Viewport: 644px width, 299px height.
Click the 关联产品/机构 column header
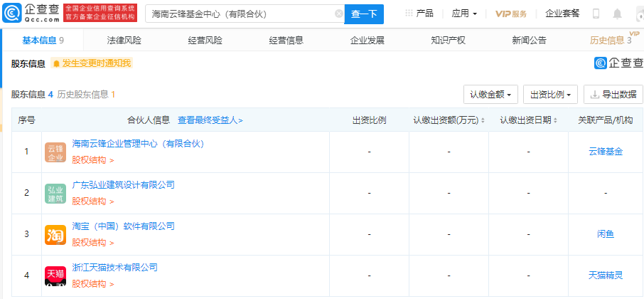pos(606,120)
